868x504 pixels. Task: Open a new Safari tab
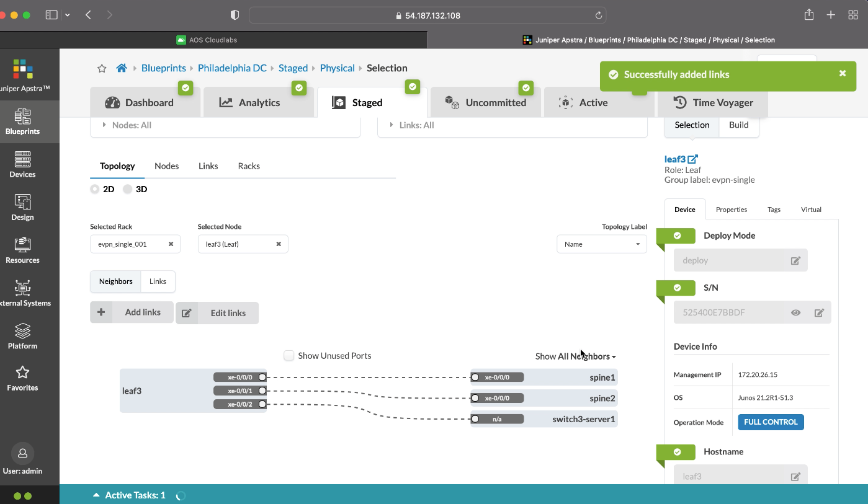click(831, 15)
